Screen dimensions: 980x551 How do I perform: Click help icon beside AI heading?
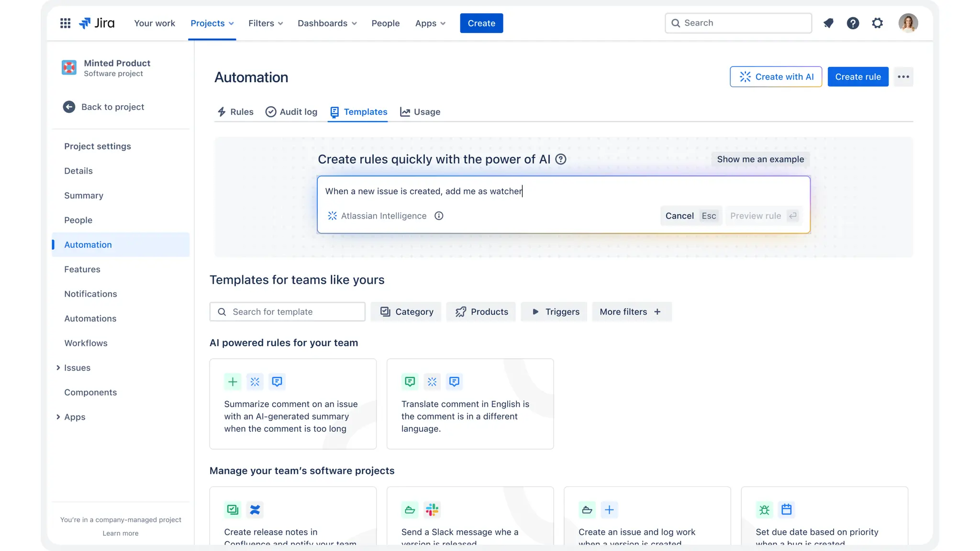pos(561,159)
